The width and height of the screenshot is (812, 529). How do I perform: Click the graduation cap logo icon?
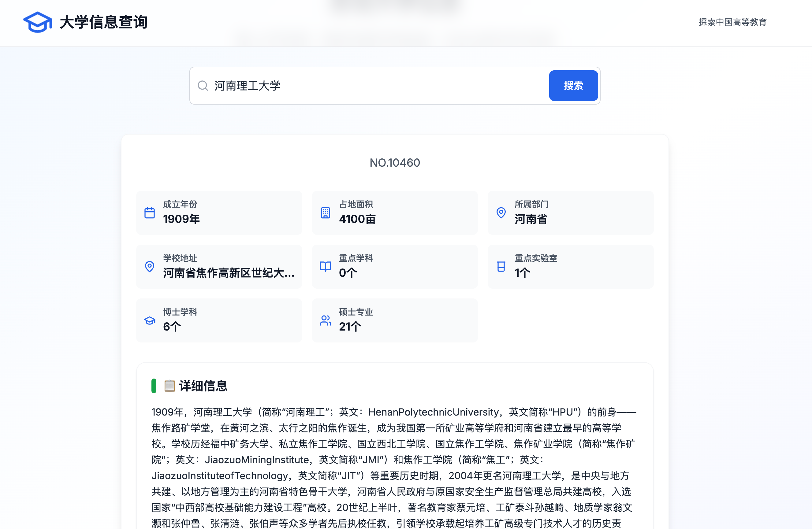(38, 22)
